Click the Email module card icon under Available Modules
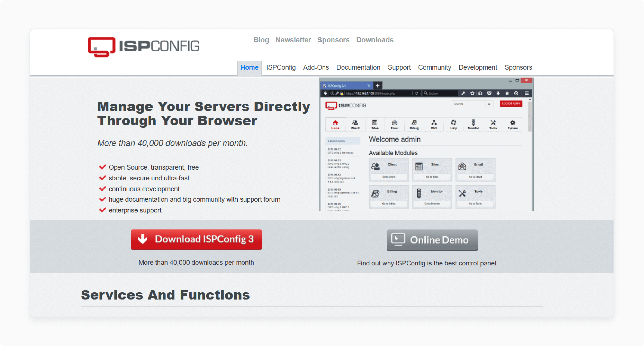 [x=462, y=166]
